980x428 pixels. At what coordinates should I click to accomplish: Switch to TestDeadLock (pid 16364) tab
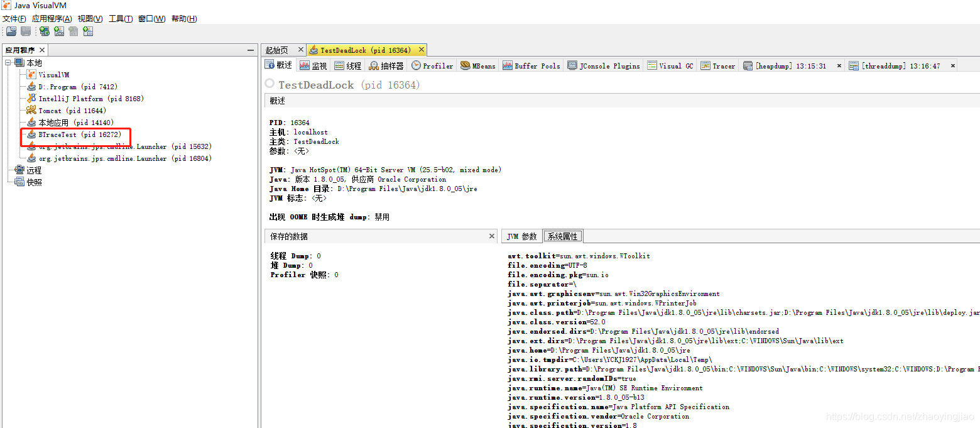coord(366,50)
